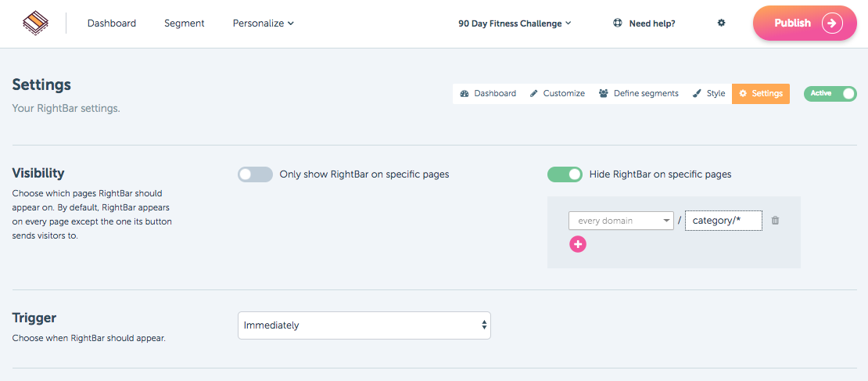Disable Hide RightBar on specific pages
This screenshot has height=381, width=868.
pos(565,174)
